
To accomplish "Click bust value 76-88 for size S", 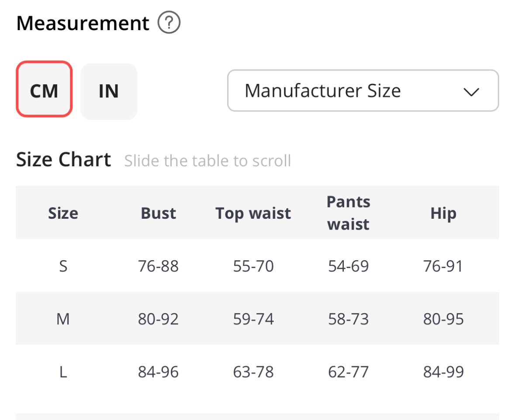I will (x=158, y=266).
